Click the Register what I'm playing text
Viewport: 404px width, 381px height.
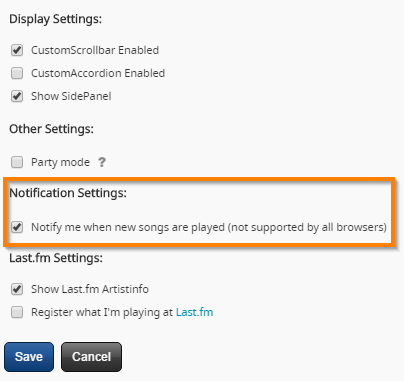tap(102, 312)
